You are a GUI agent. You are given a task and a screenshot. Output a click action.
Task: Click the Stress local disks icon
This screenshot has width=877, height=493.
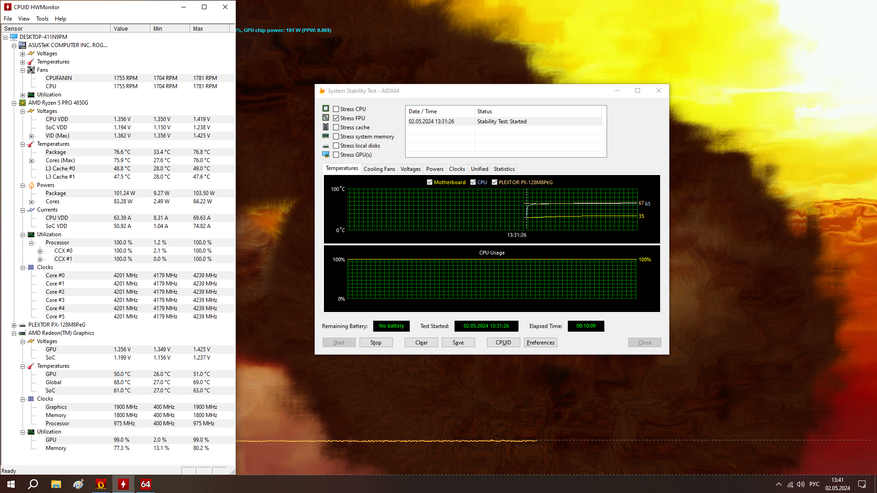click(x=326, y=145)
